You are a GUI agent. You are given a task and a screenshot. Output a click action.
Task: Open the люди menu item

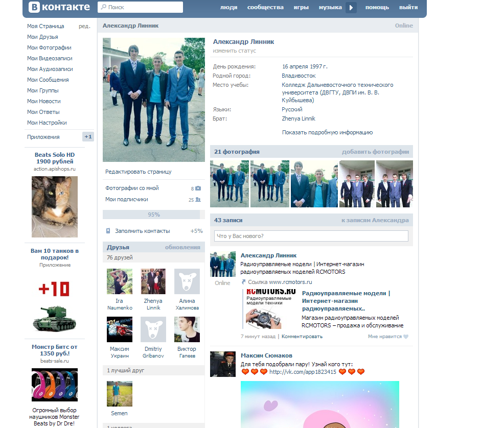pyautogui.click(x=228, y=7)
